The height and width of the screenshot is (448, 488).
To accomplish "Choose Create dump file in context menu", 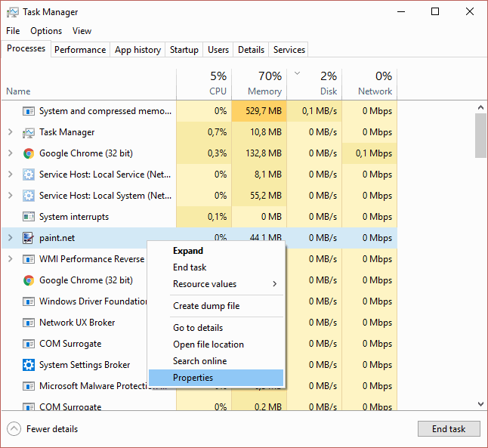I will 216,306.
